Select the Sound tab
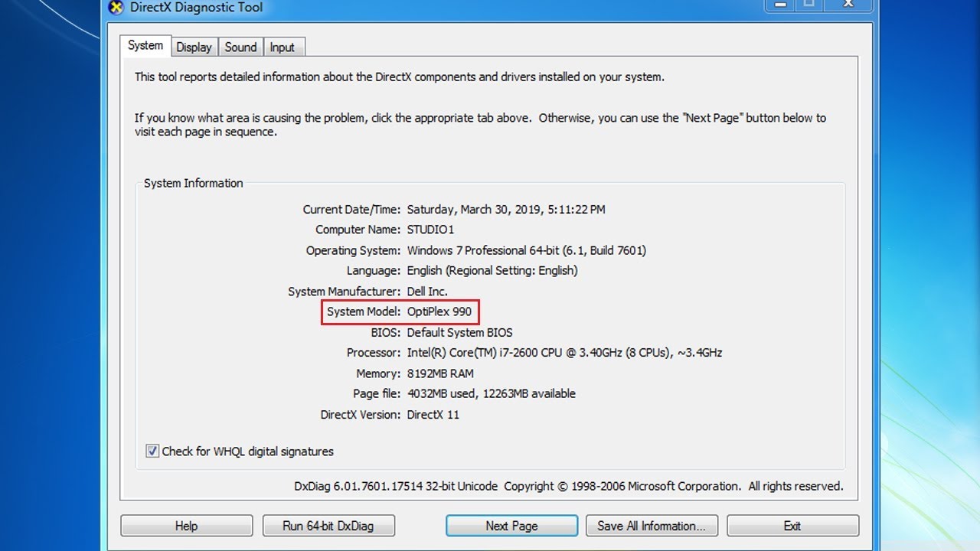Screen dimensions: 980x551 (240, 47)
